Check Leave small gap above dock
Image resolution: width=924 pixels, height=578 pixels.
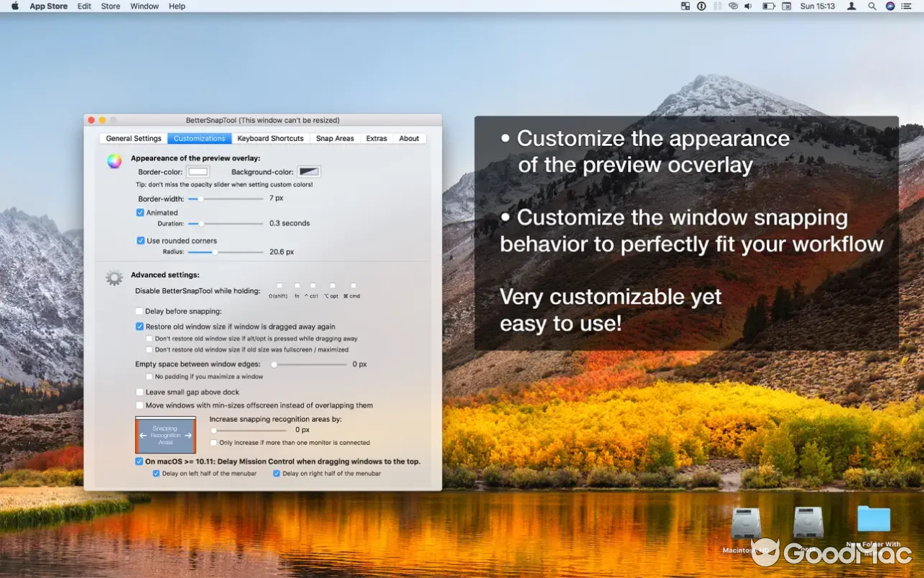pos(140,392)
